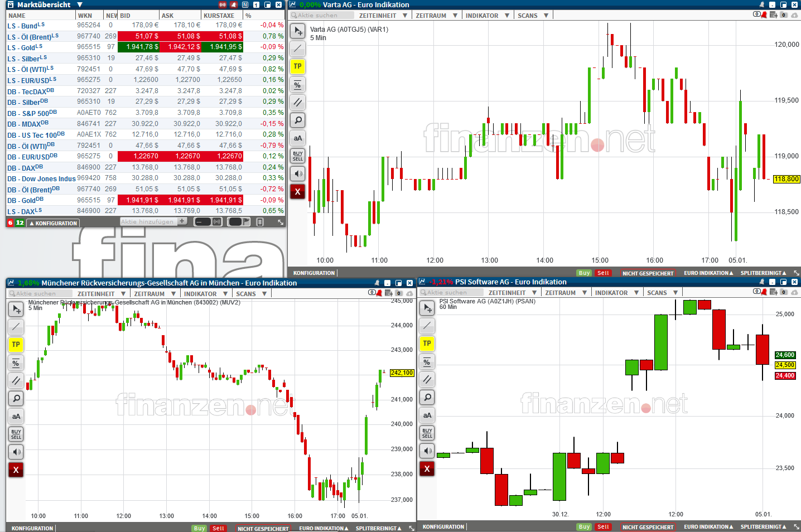Toggle the N button in Marktübersicht title bar
The image size is (801, 532).
[245, 4]
